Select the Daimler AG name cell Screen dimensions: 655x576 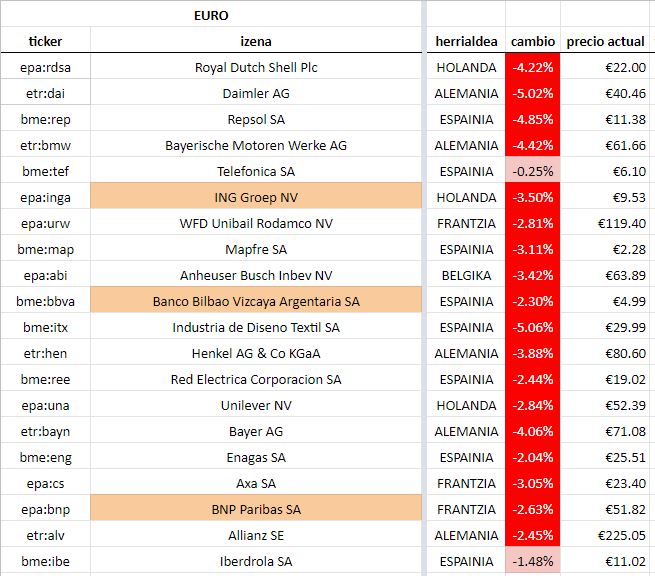click(x=256, y=93)
